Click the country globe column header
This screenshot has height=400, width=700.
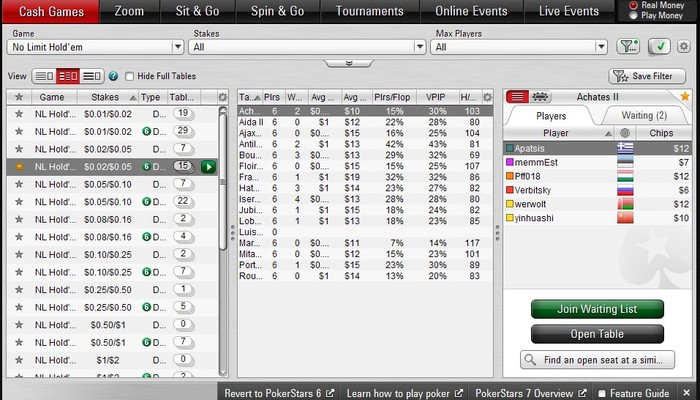click(x=625, y=133)
